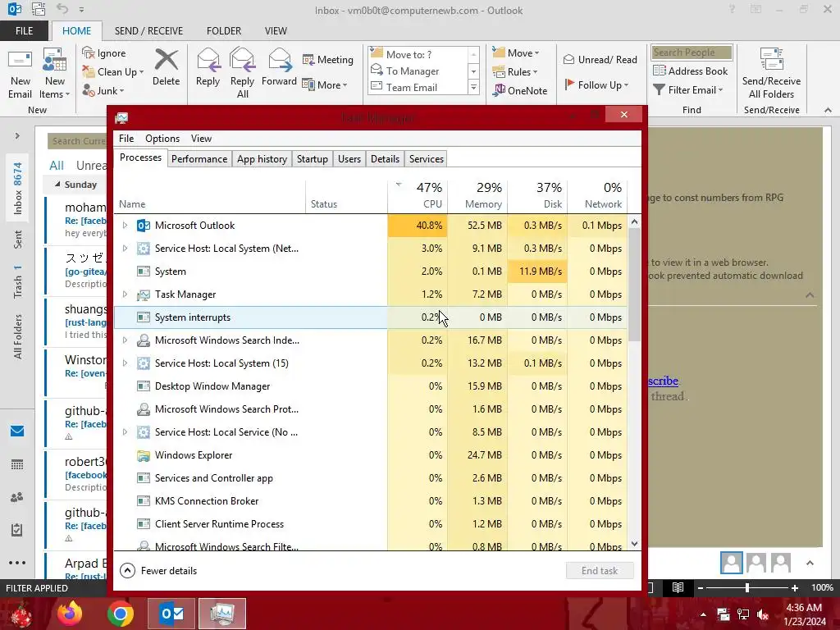Click the End task button

(x=600, y=571)
